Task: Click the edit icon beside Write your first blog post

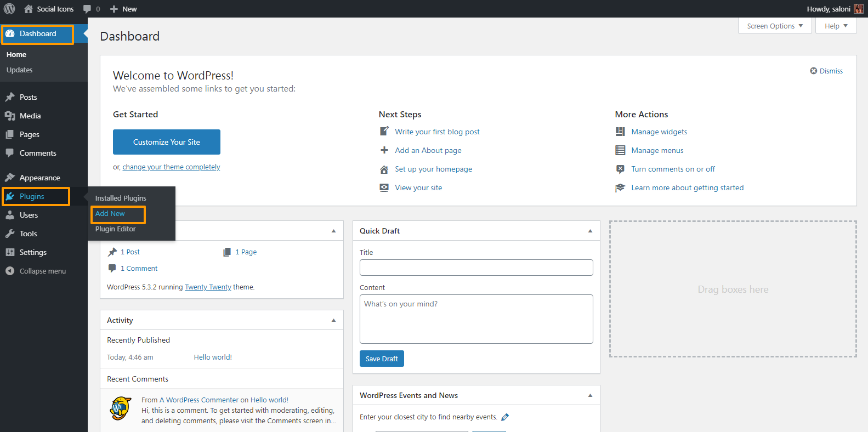Action: pyautogui.click(x=384, y=132)
